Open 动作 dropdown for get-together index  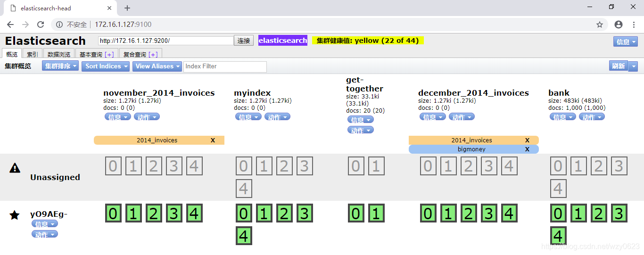tap(361, 130)
